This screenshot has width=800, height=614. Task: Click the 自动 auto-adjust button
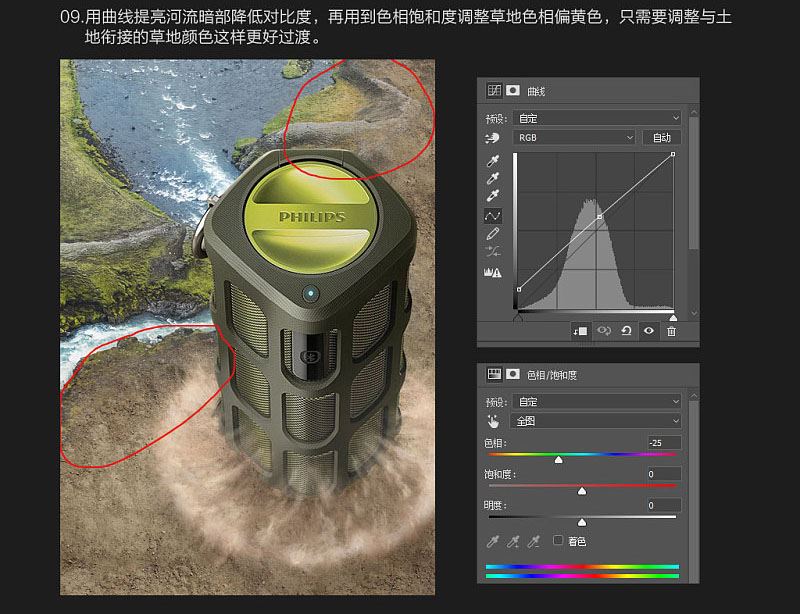[660, 137]
